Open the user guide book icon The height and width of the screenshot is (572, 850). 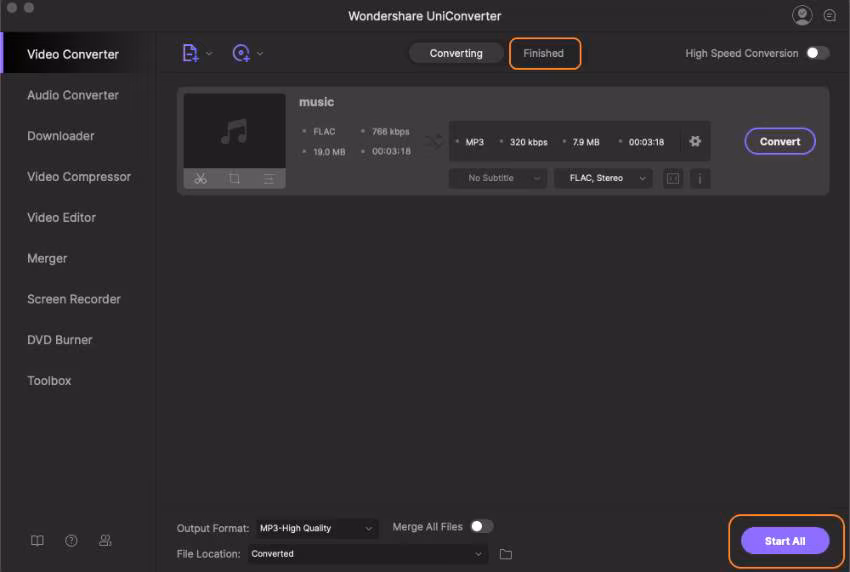[x=37, y=541]
